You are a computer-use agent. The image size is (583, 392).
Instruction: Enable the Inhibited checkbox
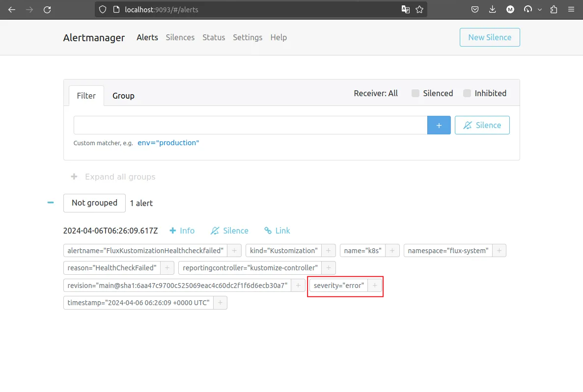pyautogui.click(x=467, y=93)
